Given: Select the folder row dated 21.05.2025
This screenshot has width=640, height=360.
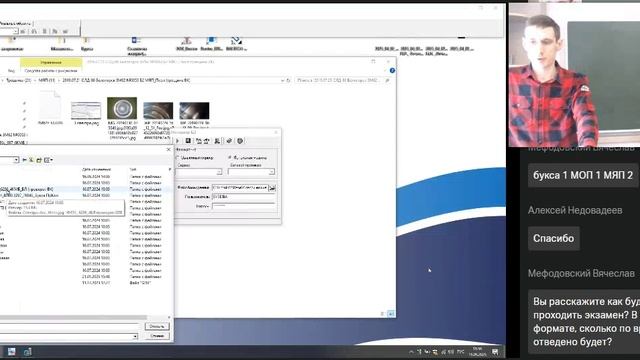Looking at the screenshot, I should (86, 276).
